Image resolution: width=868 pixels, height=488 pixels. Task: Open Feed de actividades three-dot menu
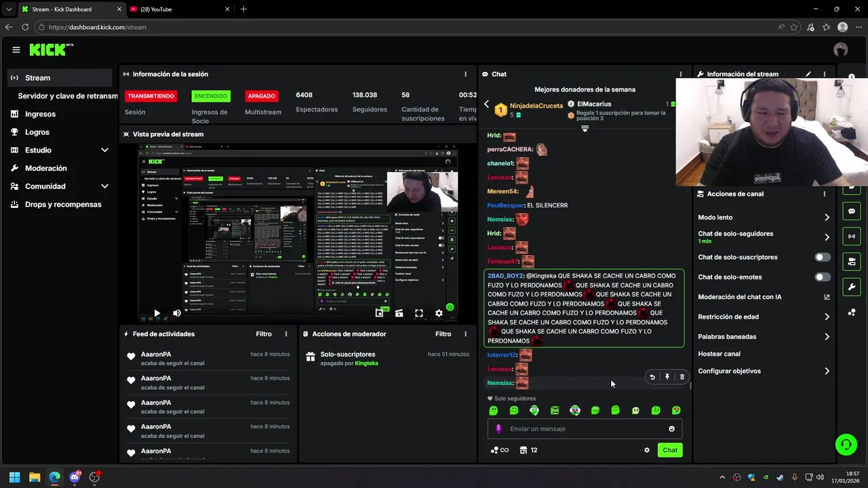[x=286, y=334]
